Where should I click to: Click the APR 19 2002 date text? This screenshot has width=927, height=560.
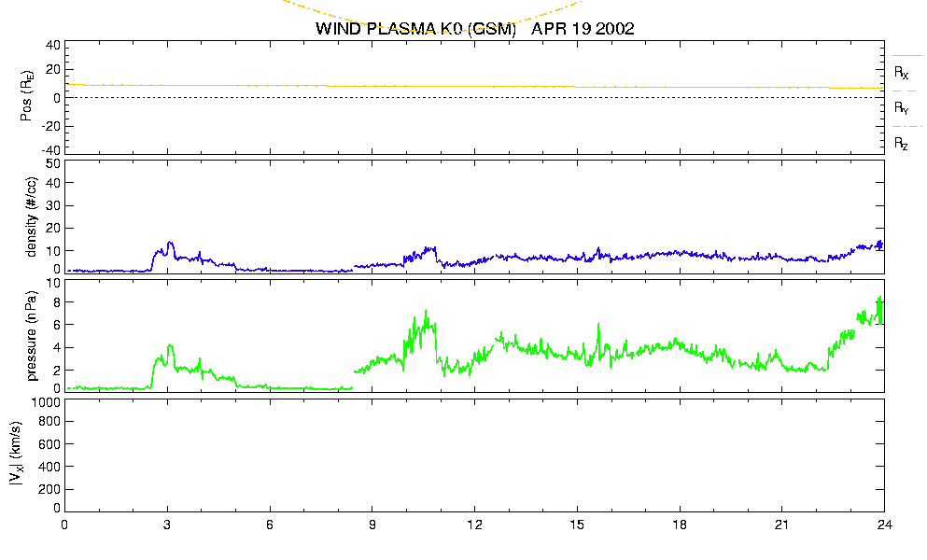pos(583,28)
